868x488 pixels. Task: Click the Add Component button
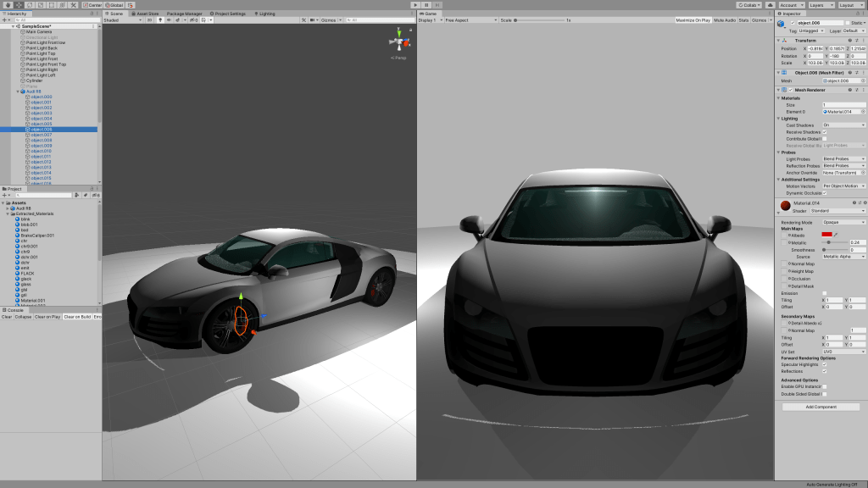[821, 407]
